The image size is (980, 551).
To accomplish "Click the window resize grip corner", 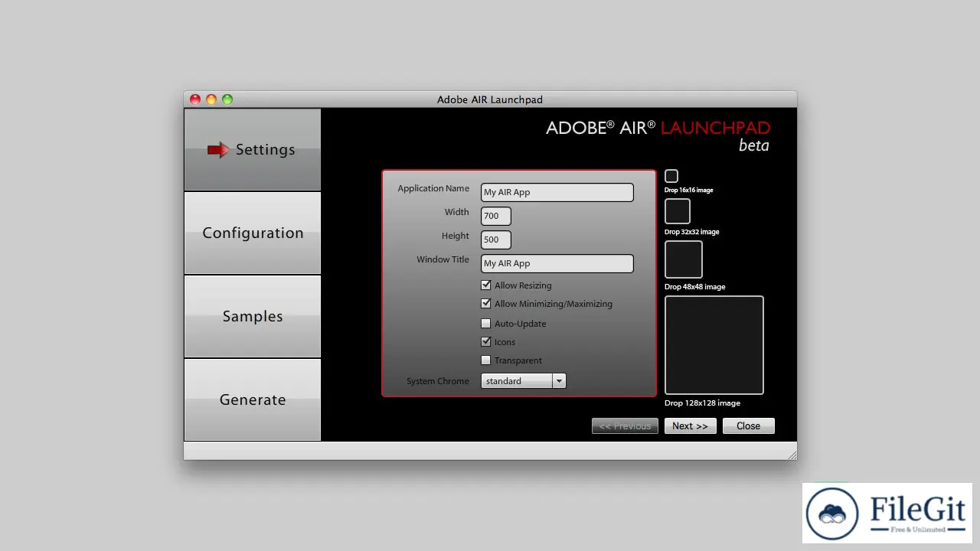I will [792, 455].
